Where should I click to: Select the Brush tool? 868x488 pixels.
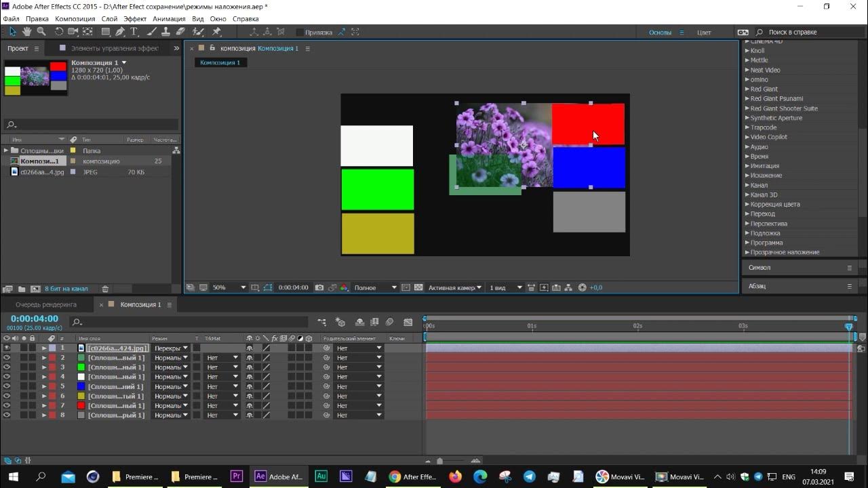152,32
